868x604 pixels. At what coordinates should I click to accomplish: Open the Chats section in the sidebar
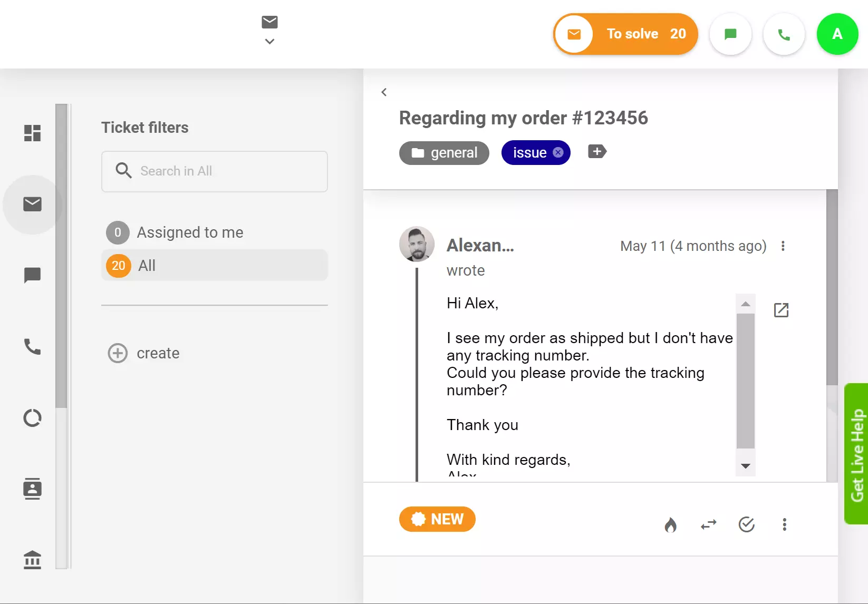(x=32, y=275)
